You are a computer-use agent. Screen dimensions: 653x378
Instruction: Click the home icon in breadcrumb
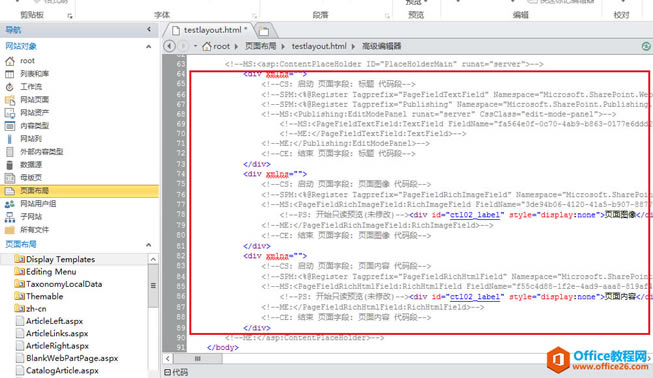(x=207, y=46)
